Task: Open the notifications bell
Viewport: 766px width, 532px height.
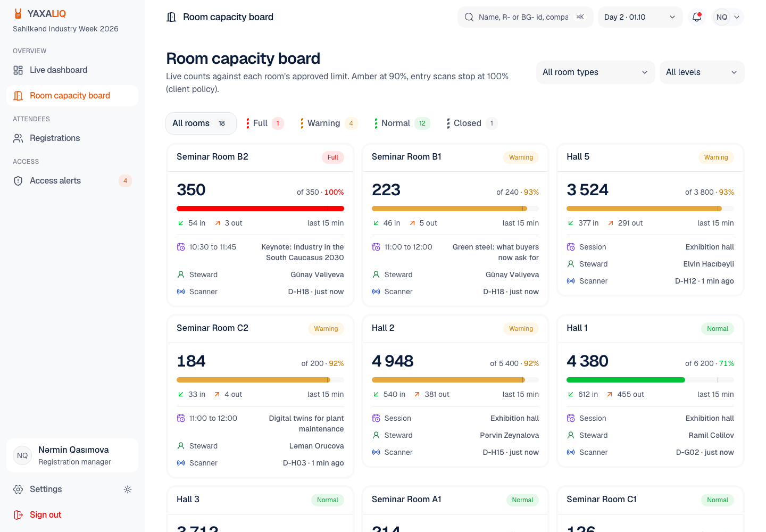Action: 697,17
